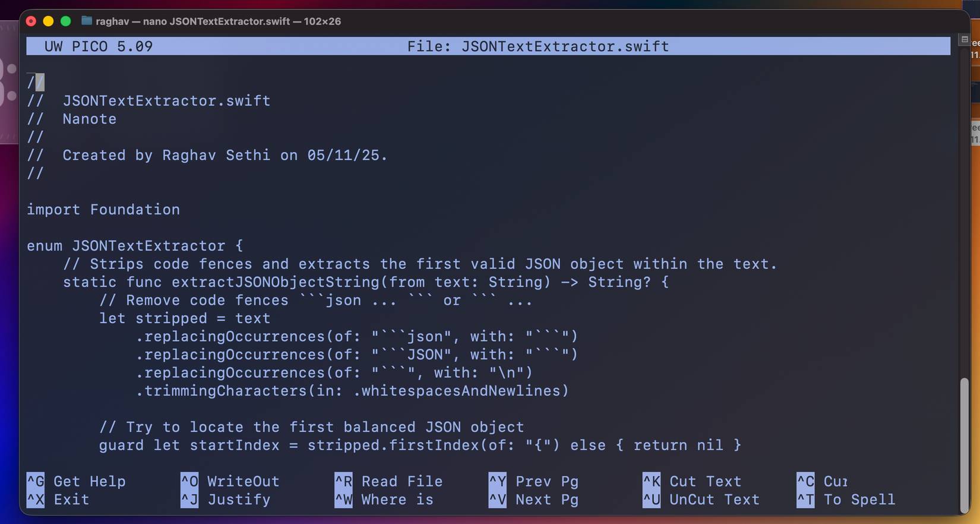Click the '.trimmingCharacters' line

pos(352,391)
